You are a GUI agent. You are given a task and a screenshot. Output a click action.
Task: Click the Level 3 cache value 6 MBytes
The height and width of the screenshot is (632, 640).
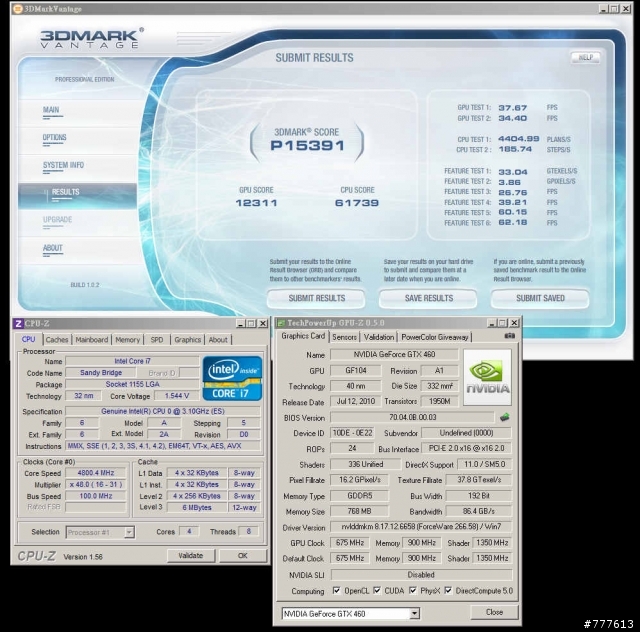click(197, 507)
